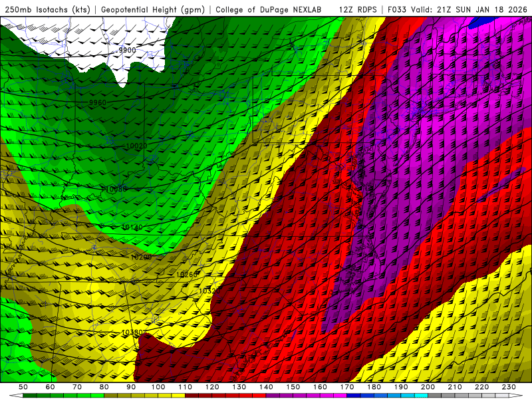The image size is (532, 399).
Task: Click the 10140 height contour label
Action: (x=132, y=227)
